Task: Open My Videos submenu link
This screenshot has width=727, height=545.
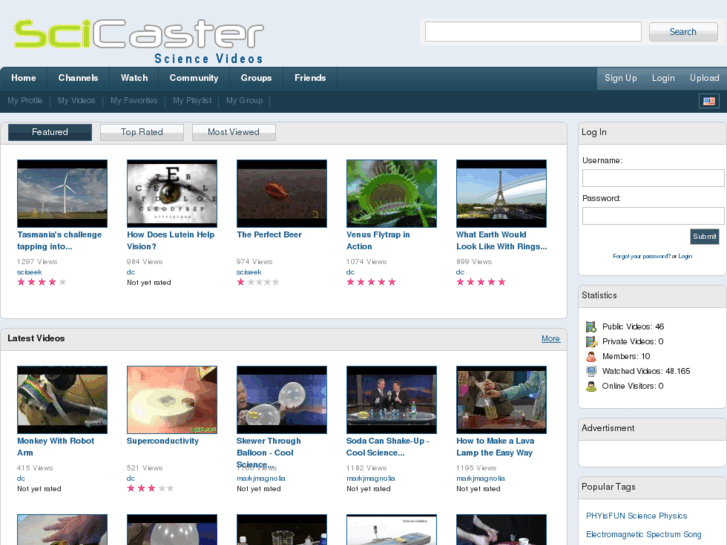Action: (x=77, y=100)
